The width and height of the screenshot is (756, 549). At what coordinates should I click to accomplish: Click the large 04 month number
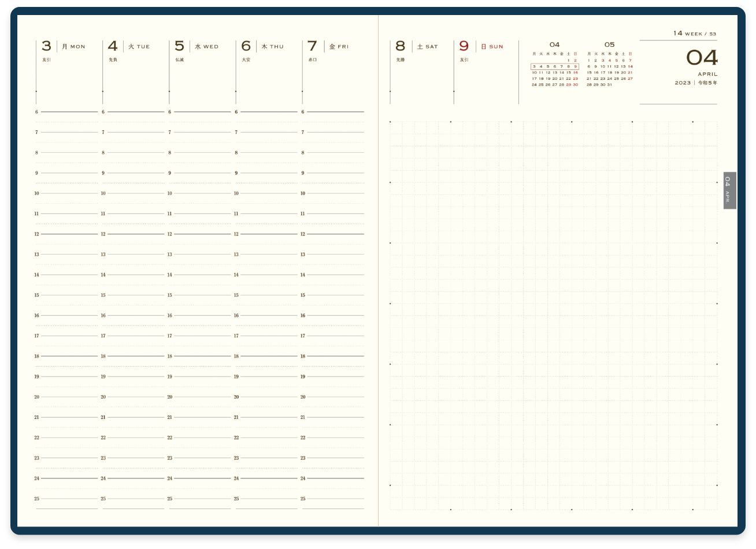point(702,57)
